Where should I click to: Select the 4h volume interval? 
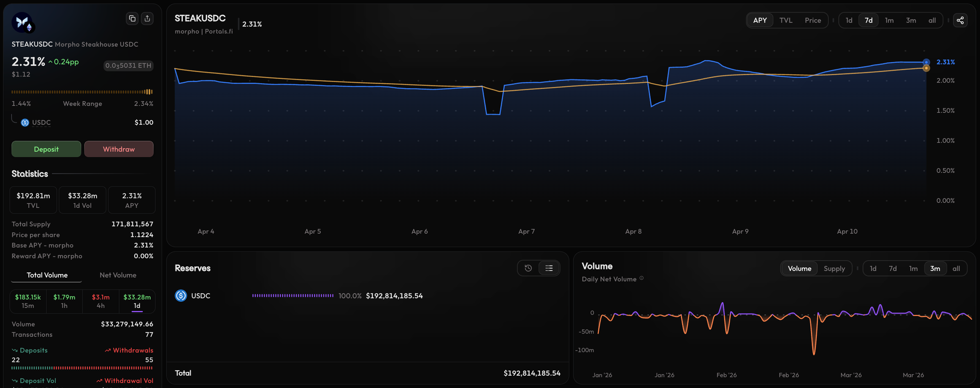(101, 301)
